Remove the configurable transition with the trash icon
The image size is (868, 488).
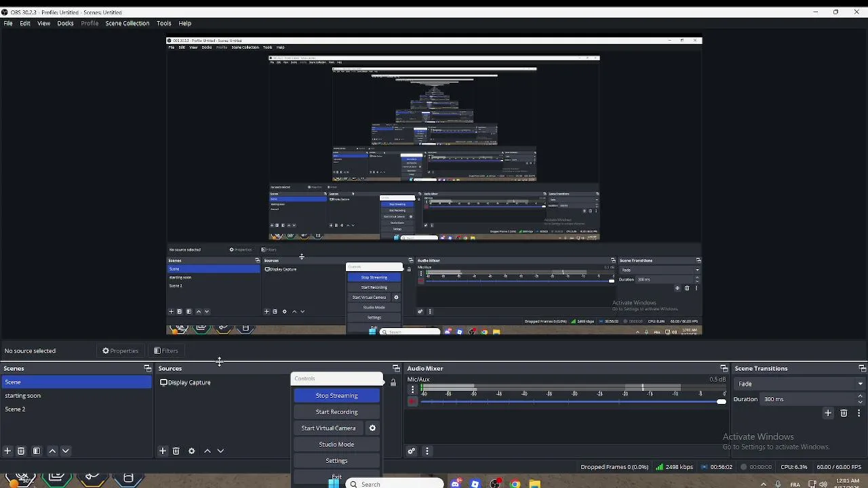point(844,413)
